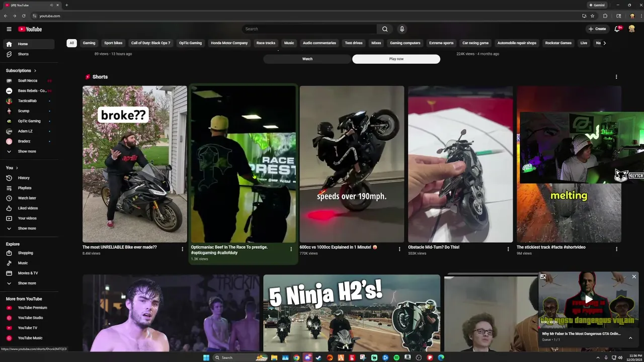Show more under the You section
The width and height of the screenshot is (644, 362).
pyautogui.click(x=28, y=228)
